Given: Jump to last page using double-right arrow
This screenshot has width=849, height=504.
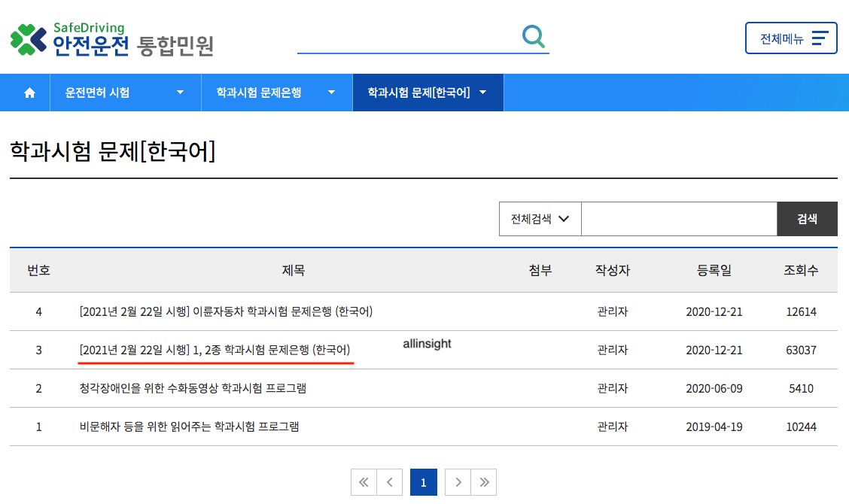Looking at the screenshot, I should click(484, 482).
